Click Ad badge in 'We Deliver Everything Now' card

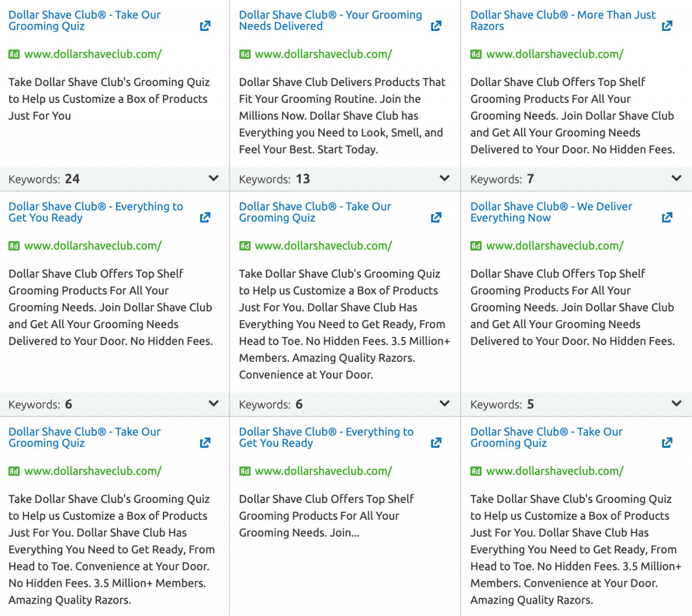point(476,246)
